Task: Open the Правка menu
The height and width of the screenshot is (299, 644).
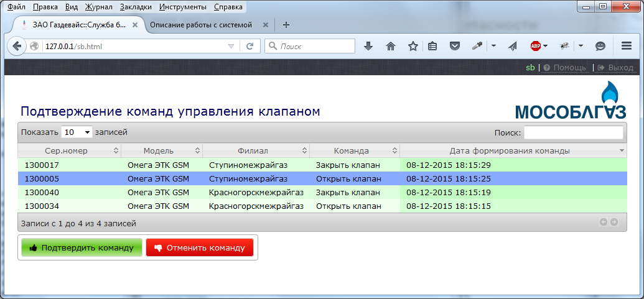Action: click(45, 7)
